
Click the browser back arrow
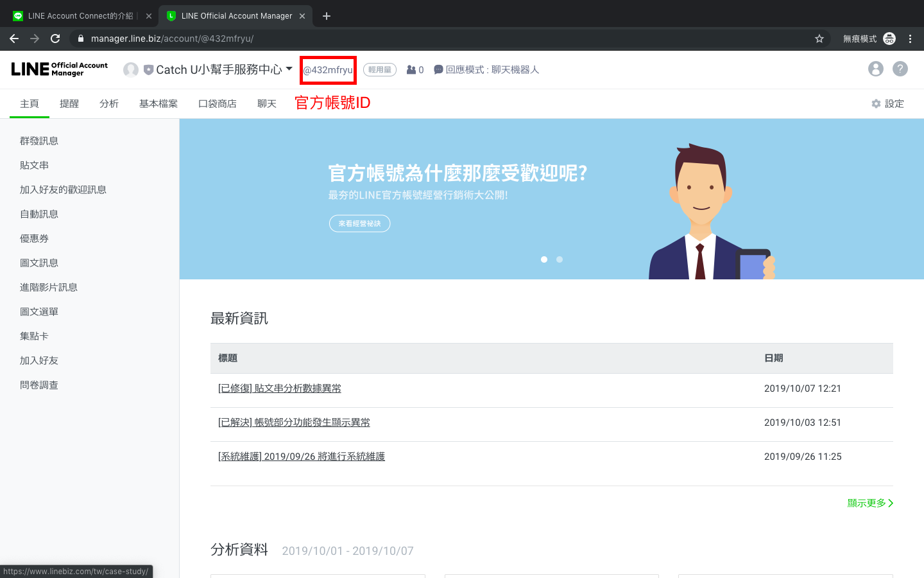(x=14, y=39)
